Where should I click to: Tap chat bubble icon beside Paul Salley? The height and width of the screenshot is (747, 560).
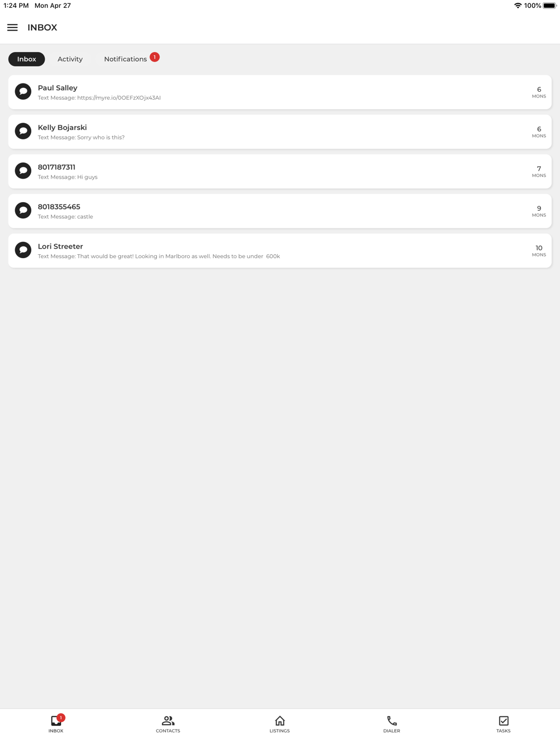(x=23, y=91)
